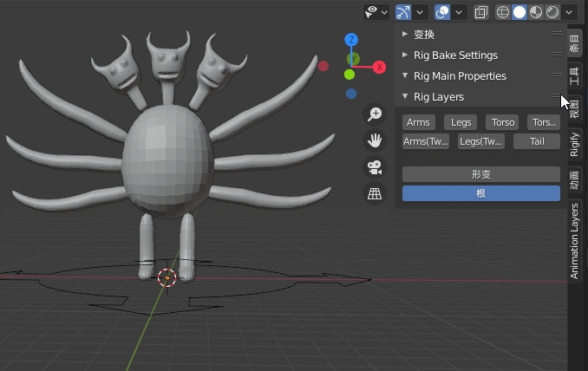Click the X axis on navigation gizmo

tap(380, 67)
